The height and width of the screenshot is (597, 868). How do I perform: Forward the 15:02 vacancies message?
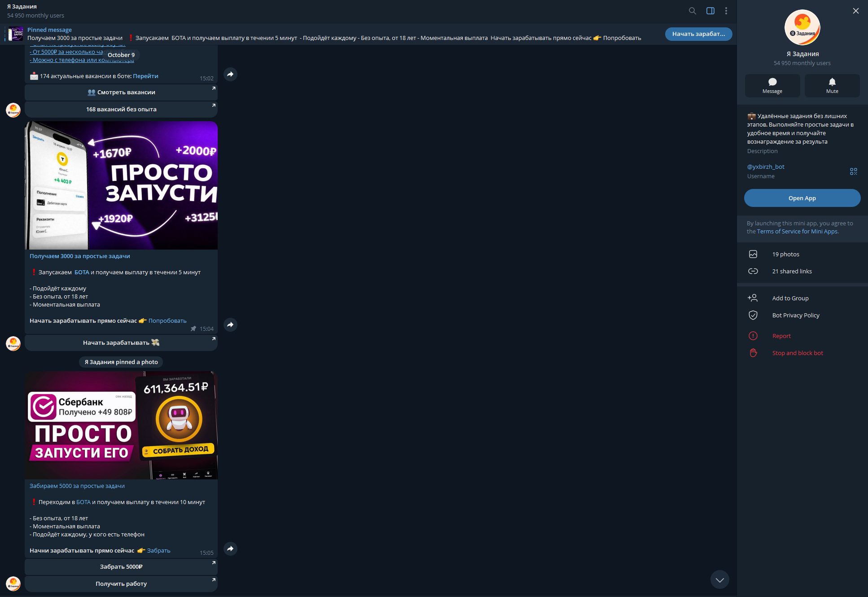(x=230, y=74)
